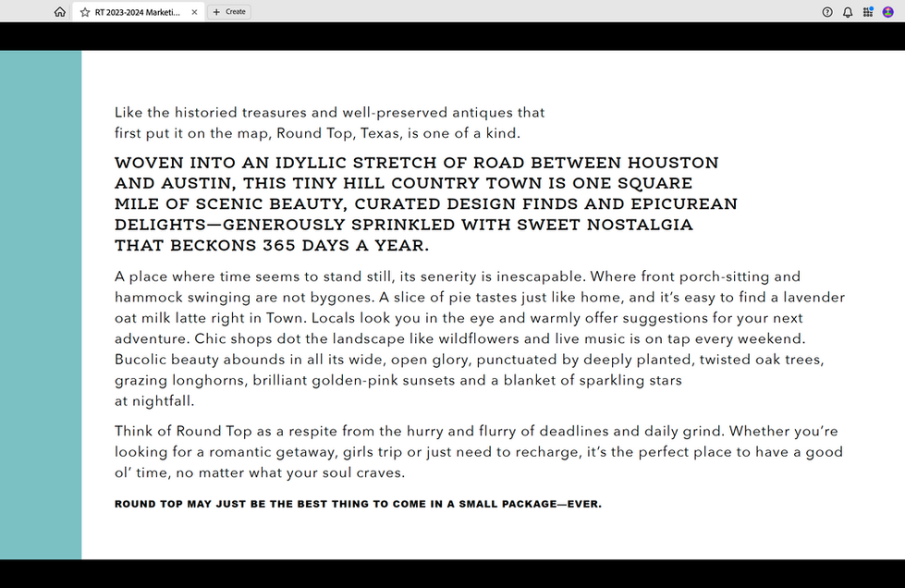Click the line 'THAT BECKONS 365 DAYS A YEAR.'
Viewport: 905px width, 588px height.
272,246
